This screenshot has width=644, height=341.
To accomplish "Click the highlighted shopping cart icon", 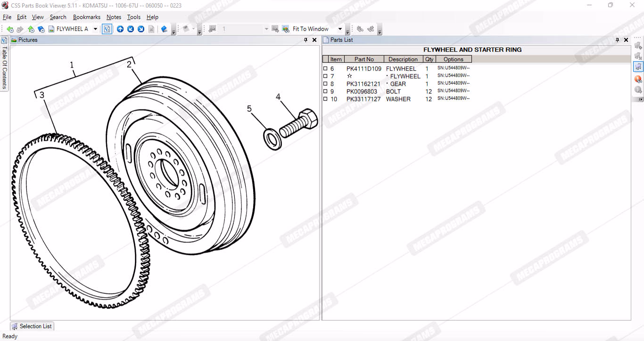I will 638,67.
